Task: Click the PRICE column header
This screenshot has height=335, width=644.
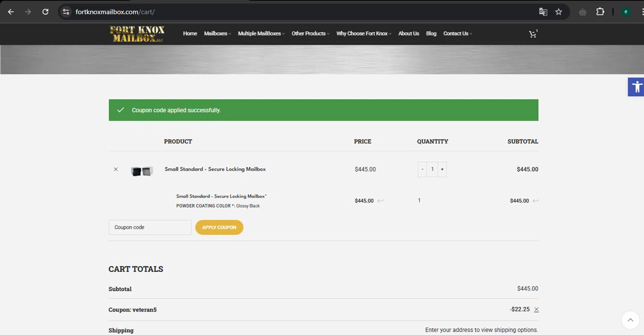Action: [362, 141]
